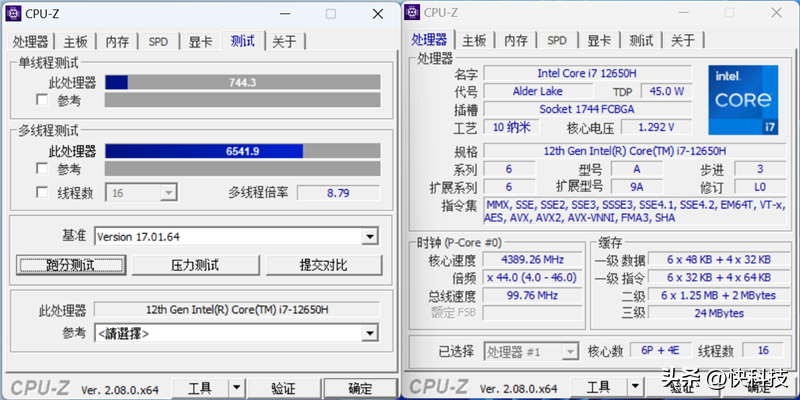Enable the single-thread 参考 checkbox
The height and width of the screenshot is (400, 800).
42,100
